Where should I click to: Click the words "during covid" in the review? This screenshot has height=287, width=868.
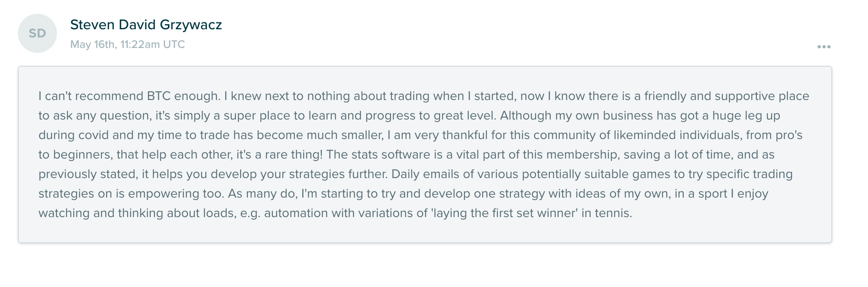pyautogui.click(x=74, y=135)
